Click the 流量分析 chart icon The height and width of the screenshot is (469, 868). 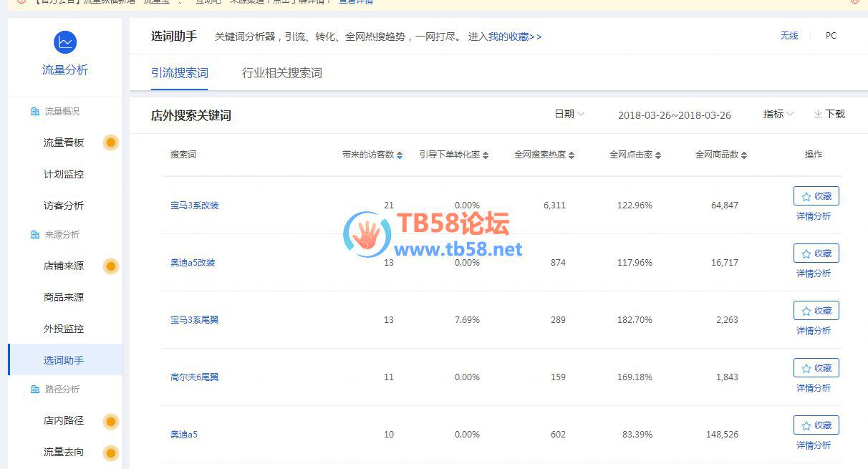(65, 42)
